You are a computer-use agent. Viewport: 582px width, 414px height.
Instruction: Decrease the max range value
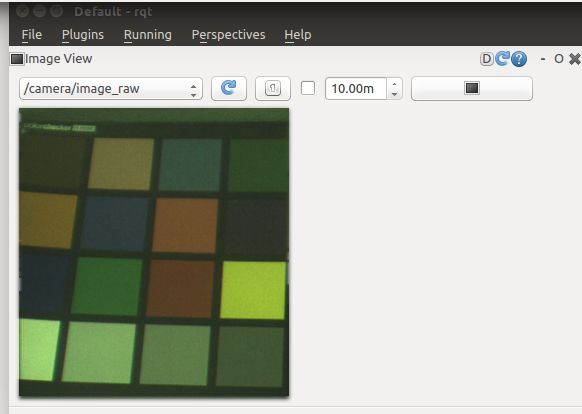point(395,94)
